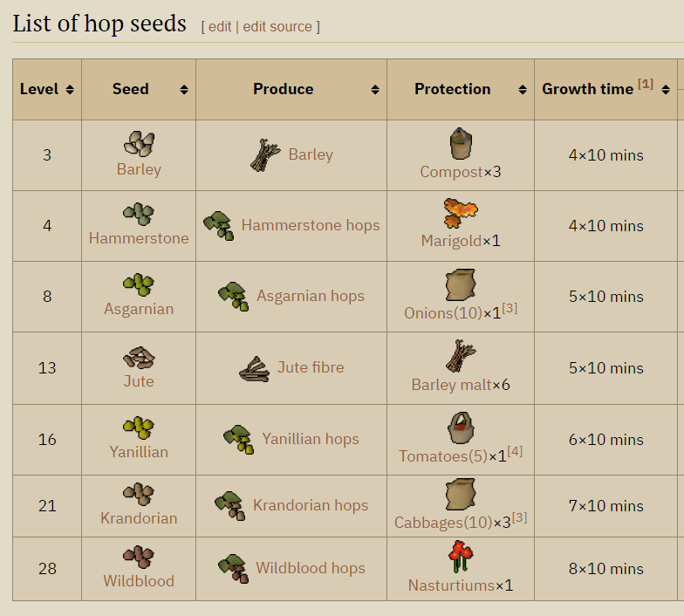Sort table by Level column
Screen dimensions: 684x616
tap(70, 90)
